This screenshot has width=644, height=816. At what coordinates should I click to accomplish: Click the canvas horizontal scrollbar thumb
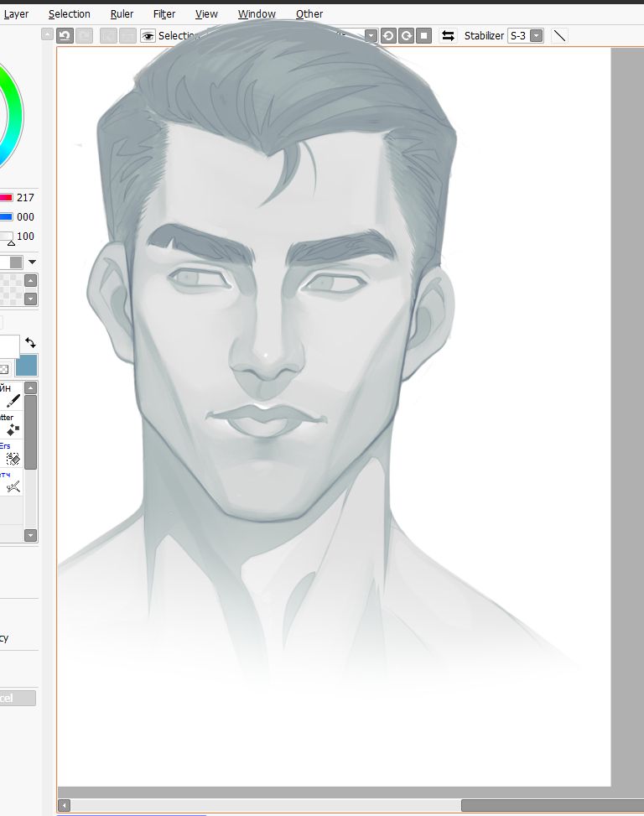[x=553, y=806]
